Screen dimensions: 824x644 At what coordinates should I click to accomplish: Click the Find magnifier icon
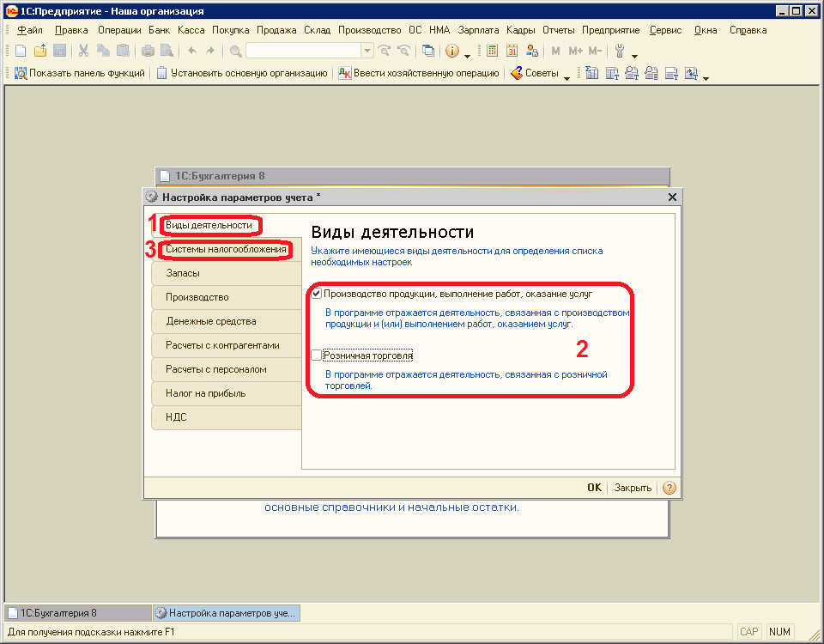236,51
